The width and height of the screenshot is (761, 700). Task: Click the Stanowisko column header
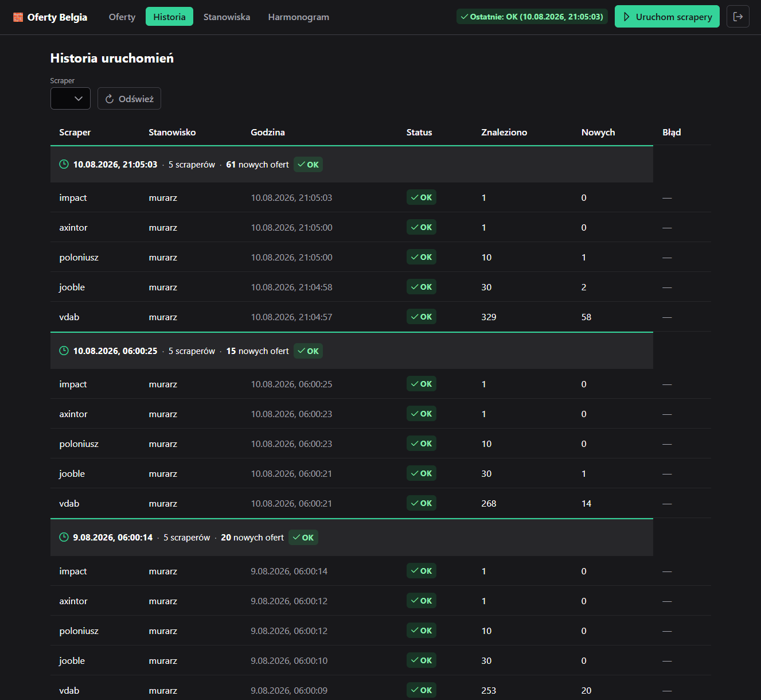click(172, 132)
